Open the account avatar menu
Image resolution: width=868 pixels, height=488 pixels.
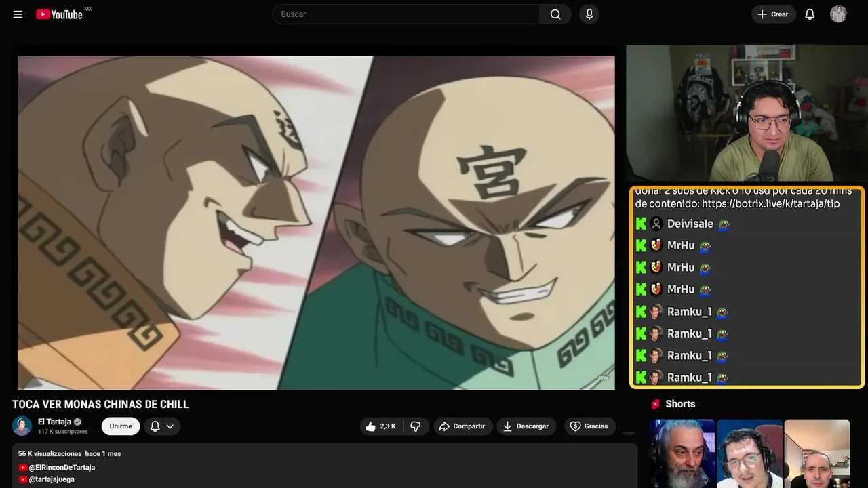[838, 14]
